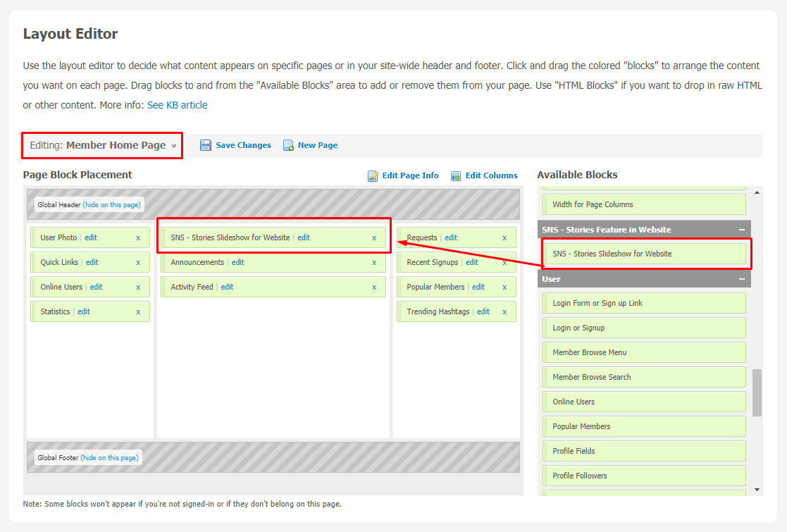787x532 pixels.
Task: Collapse the SNS - Stories Feature in Website section
Action: pos(742,230)
